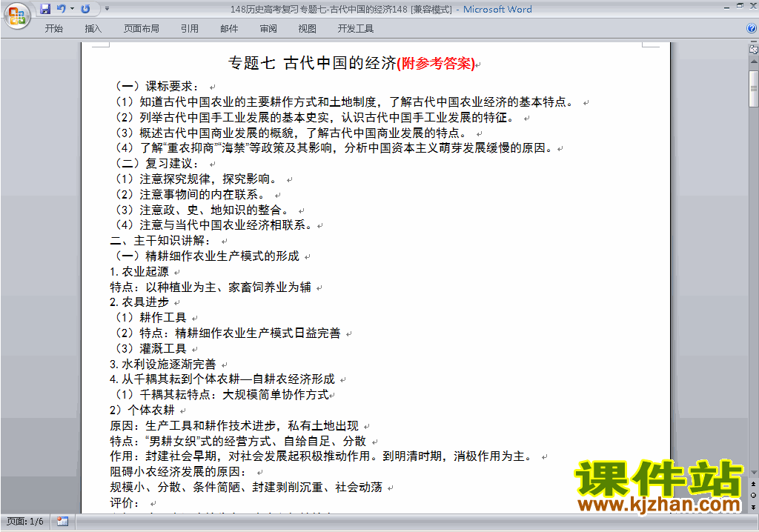The height and width of the screenshot is (532, 759).
Task: Click the line 2)个体农耕
Action: pos(142,410)
